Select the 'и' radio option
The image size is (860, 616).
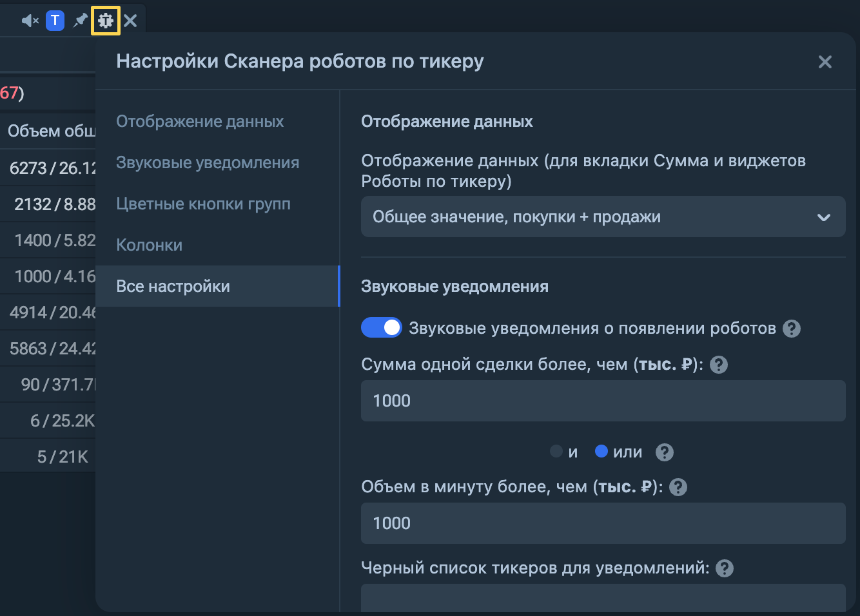[556, 452]
